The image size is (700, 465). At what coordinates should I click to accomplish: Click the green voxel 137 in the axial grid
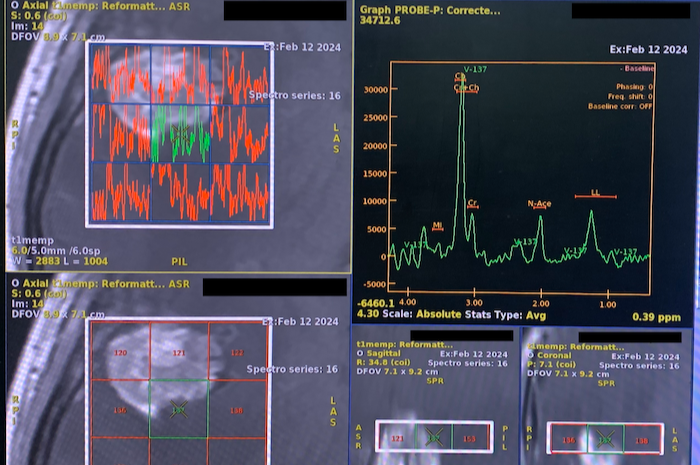coord(179,409)
